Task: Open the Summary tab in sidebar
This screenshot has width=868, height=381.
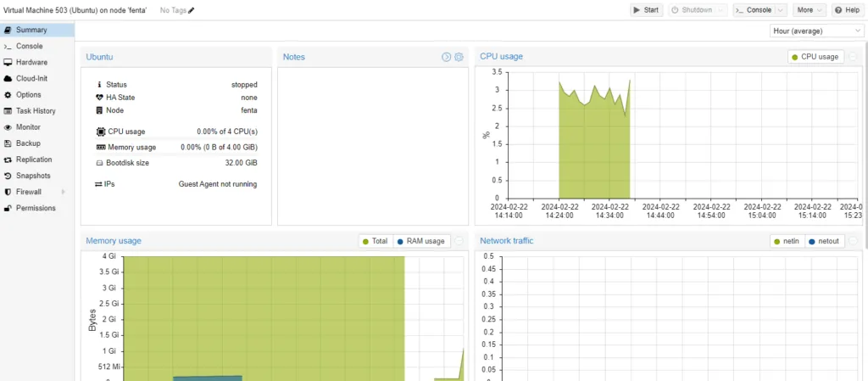Action: [37, 30]
